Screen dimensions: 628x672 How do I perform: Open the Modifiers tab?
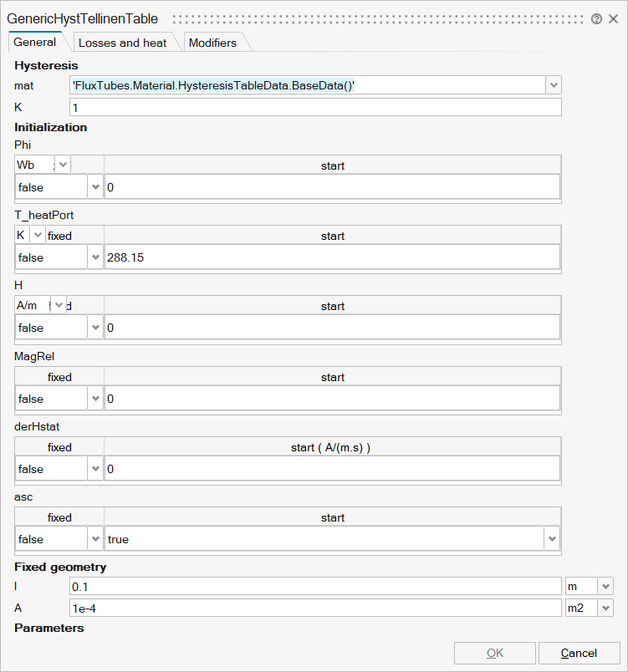(x=212, y=43)
